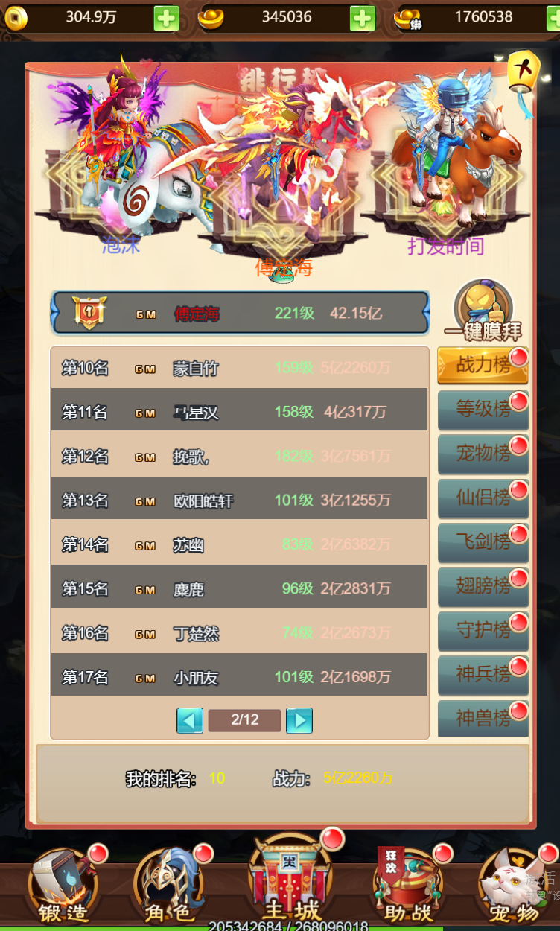560x931 pixels.
Task: Select the 第11名 马星汉 row
Action: click(x=239, y=410)
